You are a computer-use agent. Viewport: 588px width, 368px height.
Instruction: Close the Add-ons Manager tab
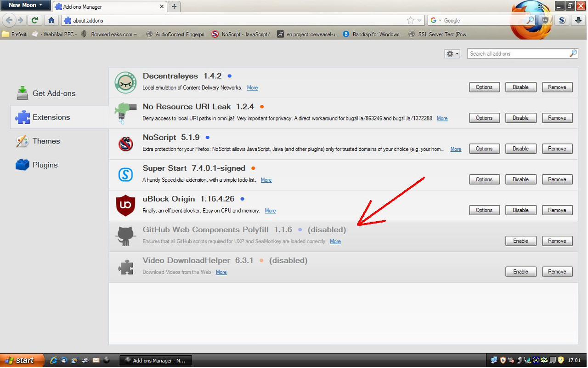point(162,6)
